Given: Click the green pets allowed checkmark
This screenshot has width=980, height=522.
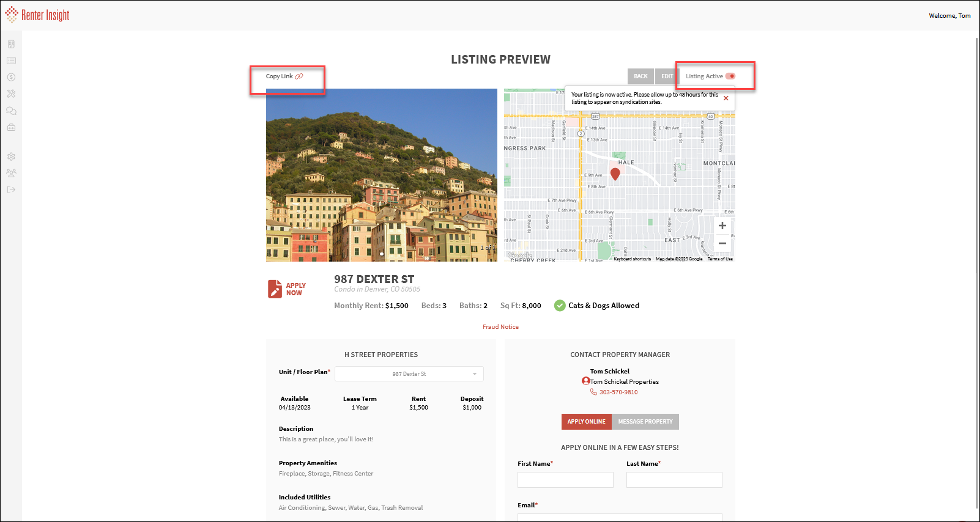Looking at the screenshot, I should click(560, 306).
